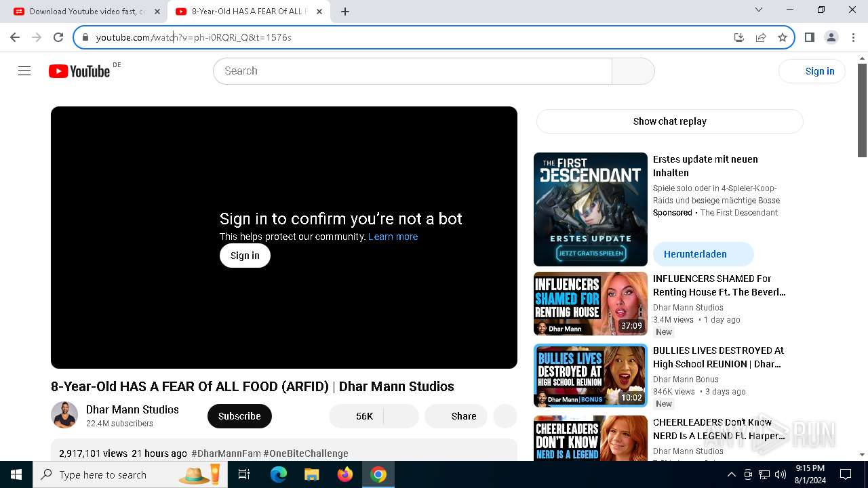Open Erstes update mit neuen Inhalten title
This screenshot has width=868, height=488.
(705, 166)
